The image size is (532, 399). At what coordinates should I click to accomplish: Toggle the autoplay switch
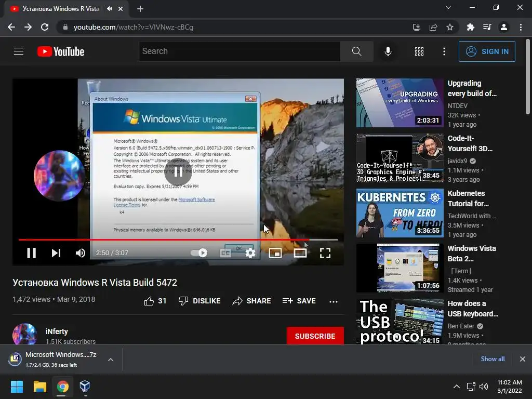[x=199, y=253]
